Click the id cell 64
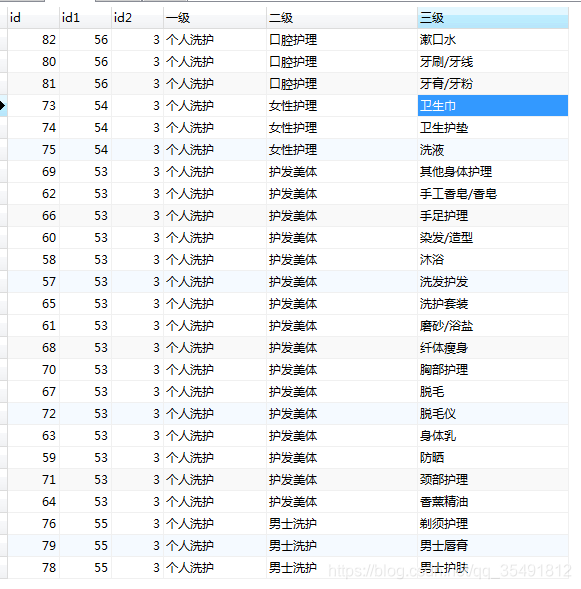581x589 pixels. (x=33, y=501)
